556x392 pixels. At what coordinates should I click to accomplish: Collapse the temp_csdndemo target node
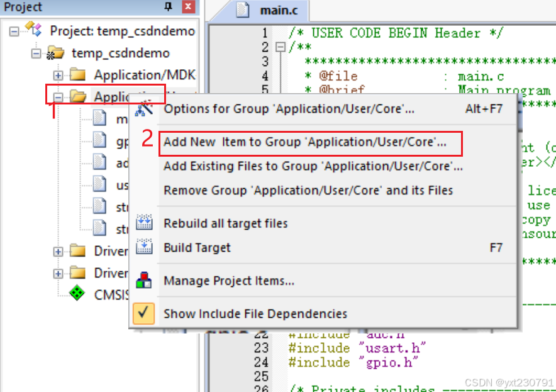(x=36, y=53)
